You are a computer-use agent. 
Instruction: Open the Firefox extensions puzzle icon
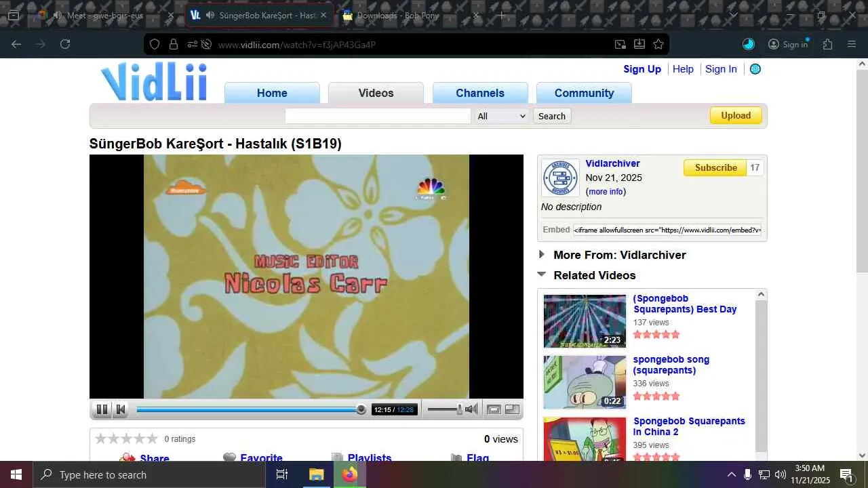pyautogui.click(x=827, y=44)
